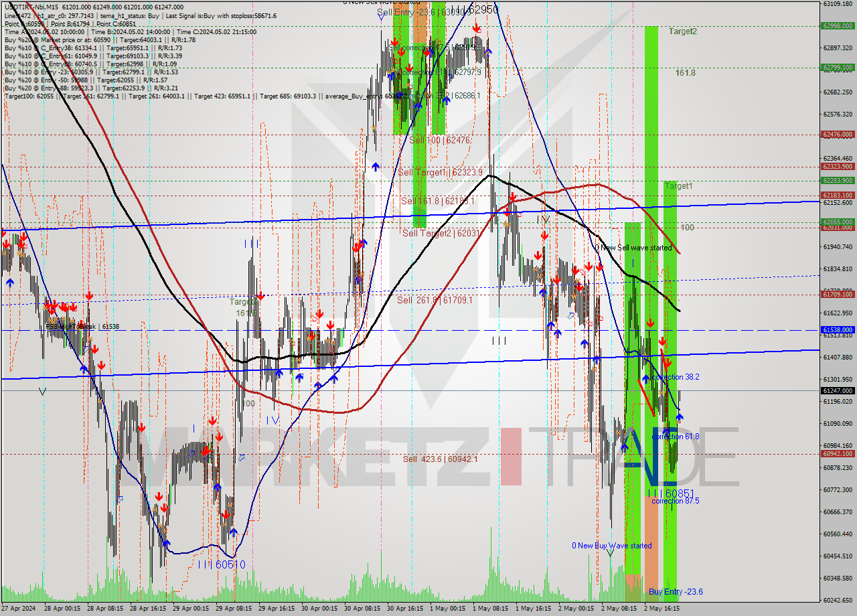The width and height of the screenshot is (857, 616).
Task: Click the 62183.100 axis price label
Action: click(837, 196)
